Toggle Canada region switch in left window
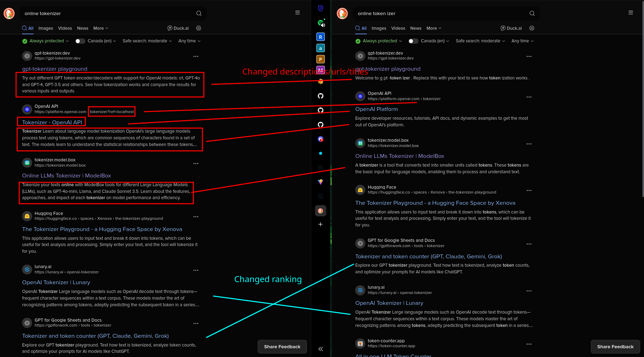 pyautogui.click(x=80, y=41)
